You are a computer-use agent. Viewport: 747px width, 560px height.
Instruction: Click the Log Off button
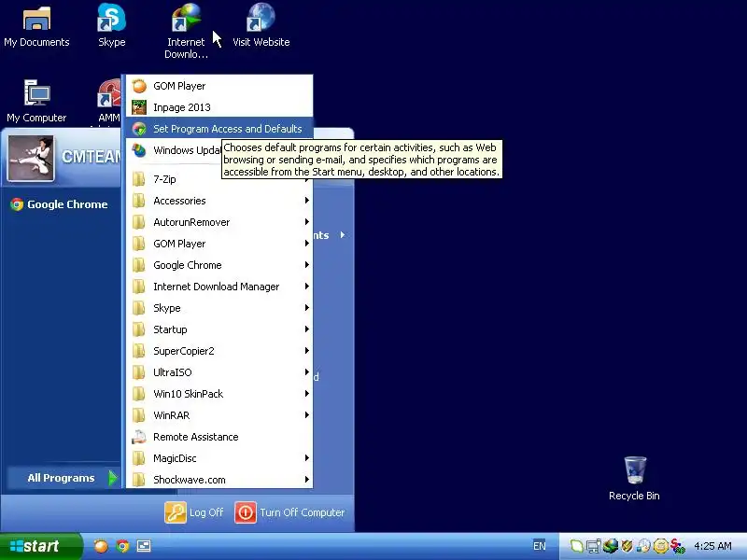tap(194, 512)
